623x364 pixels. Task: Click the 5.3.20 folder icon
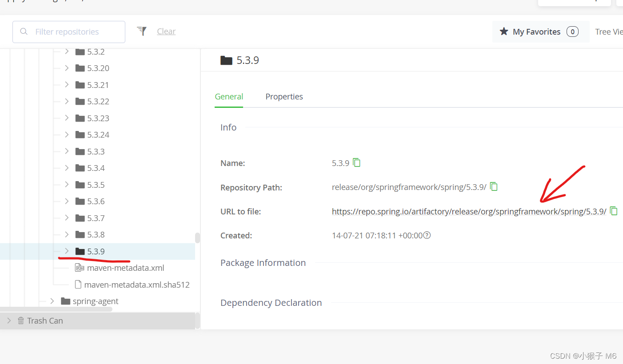pyautogui.click(x=80, y=68)
